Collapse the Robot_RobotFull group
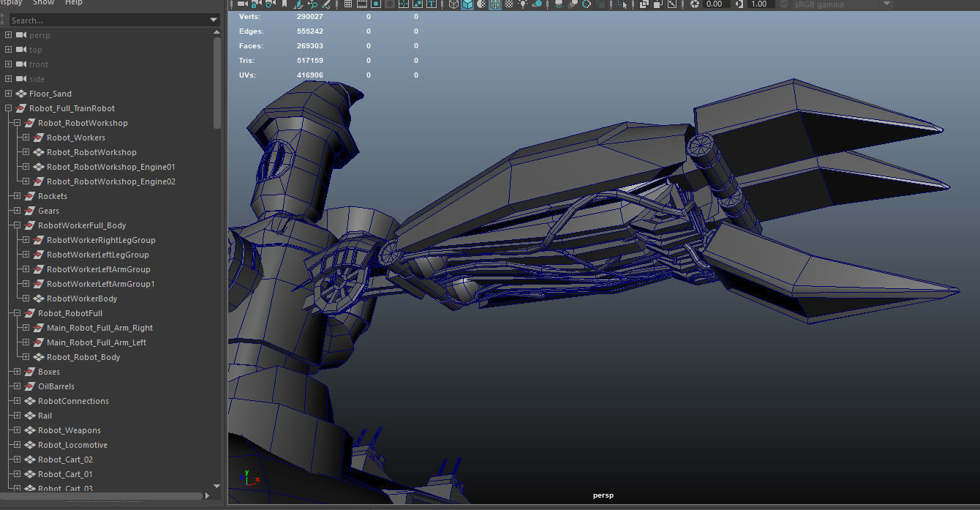980x510 pixels. [17, 313]
